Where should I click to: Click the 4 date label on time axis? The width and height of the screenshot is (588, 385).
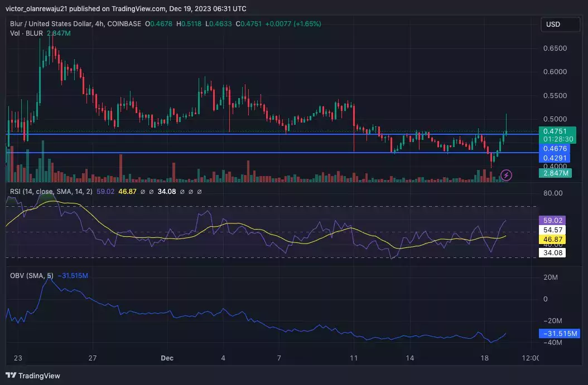tap(223, 358)
